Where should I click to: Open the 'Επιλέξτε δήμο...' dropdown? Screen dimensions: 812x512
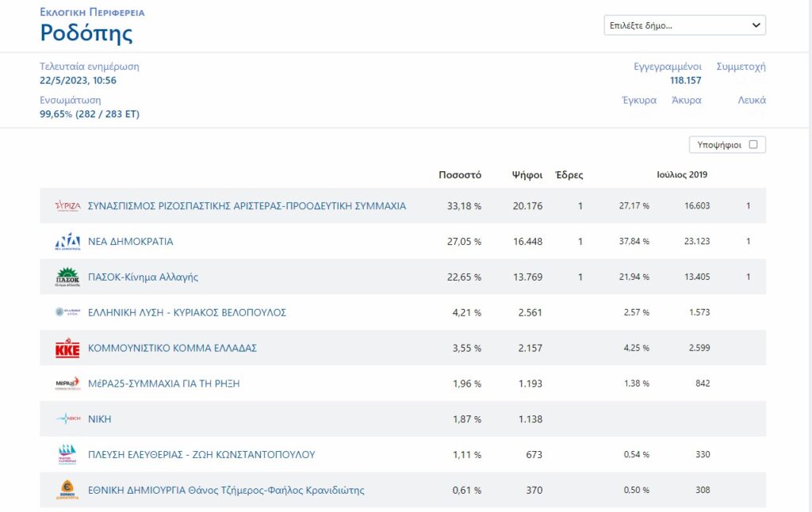click(684, 25)
